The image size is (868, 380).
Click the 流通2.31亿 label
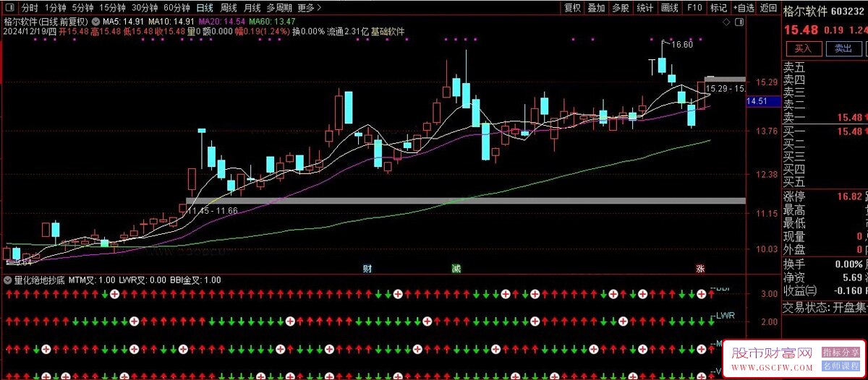click(347, 32)
